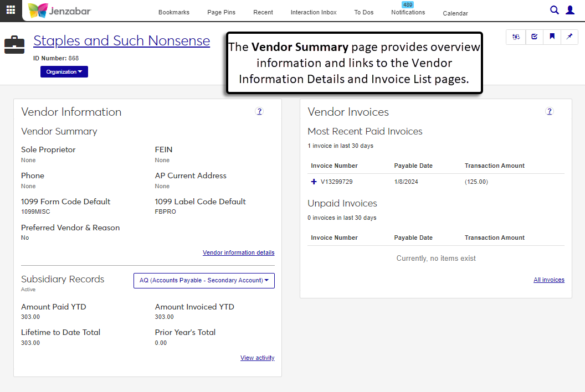Click the Staples and Such Nonsense title
This screenshot has height=392, width=585.
pyautogui.click(x=121, y=41)
